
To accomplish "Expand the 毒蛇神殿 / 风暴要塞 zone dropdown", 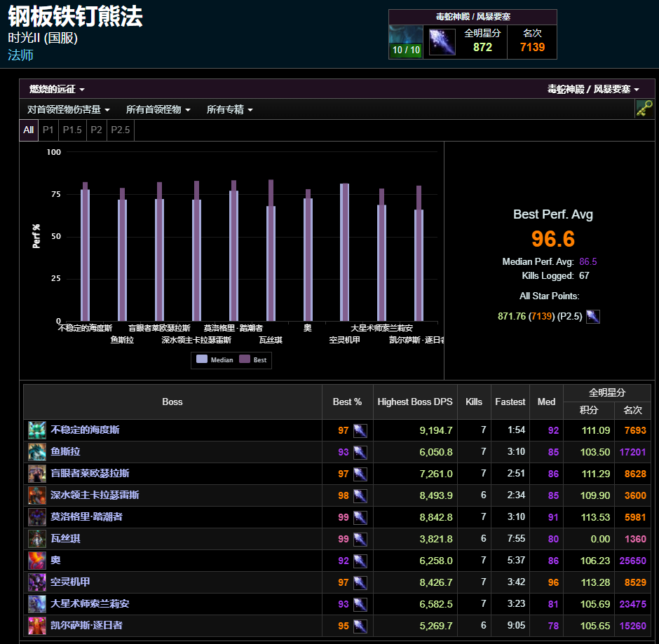I will click(593, 90).
